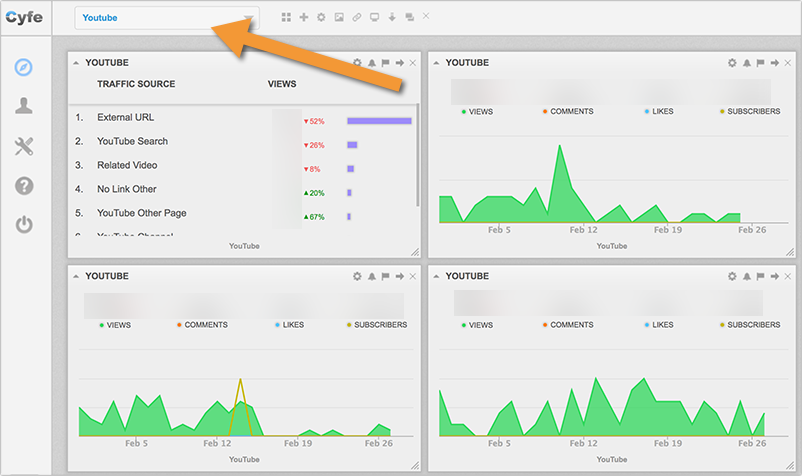Viewport: 802px width, 476px height.
Task: Toggle SUBSCRIBERS legend in bottom-left chart
Action: (376, 325)
